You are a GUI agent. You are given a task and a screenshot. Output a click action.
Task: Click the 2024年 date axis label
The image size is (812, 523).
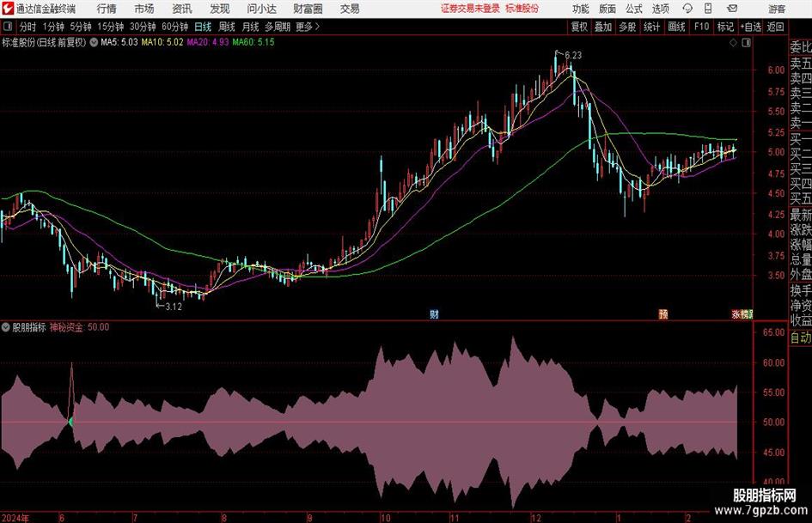[15, 518]
